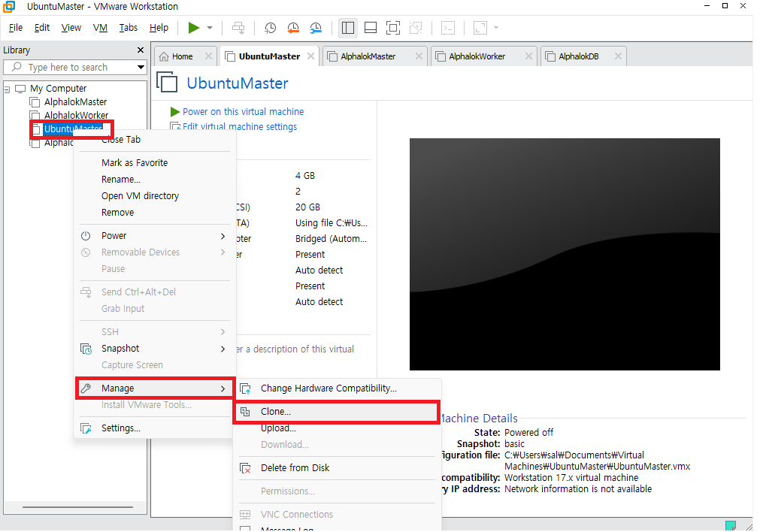Switch to the AlphalokDB tab
763x532 pixels.
(579, 56)
